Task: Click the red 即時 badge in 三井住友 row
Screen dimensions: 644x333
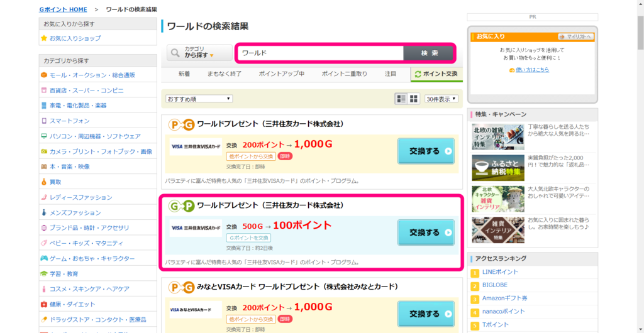Action: tap(285, 156)
